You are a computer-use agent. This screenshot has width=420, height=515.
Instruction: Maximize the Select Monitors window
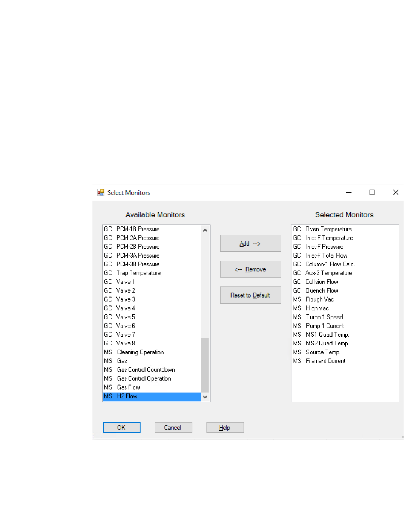pyautogui.click(x=372, y=192)
